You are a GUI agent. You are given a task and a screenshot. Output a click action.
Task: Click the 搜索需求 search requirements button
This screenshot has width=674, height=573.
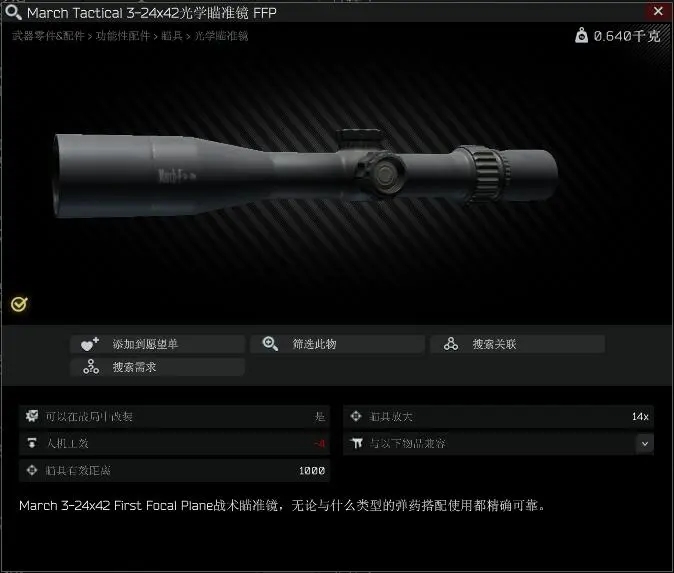(x=157, y=367)
